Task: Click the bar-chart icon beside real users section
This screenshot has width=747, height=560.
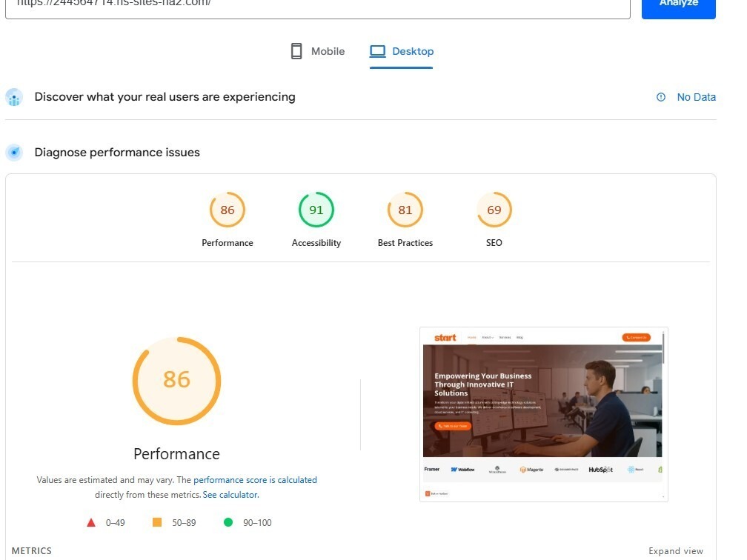Action: 13,97
